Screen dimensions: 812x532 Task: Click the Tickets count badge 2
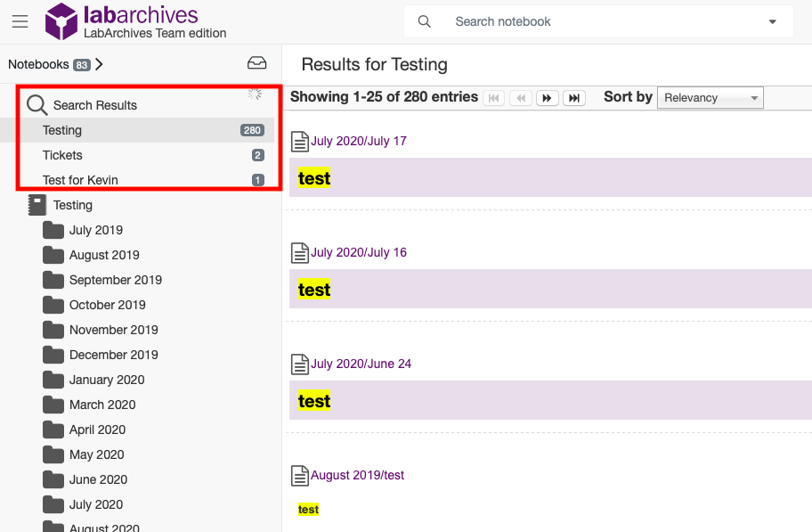click(x=258, y=155)
